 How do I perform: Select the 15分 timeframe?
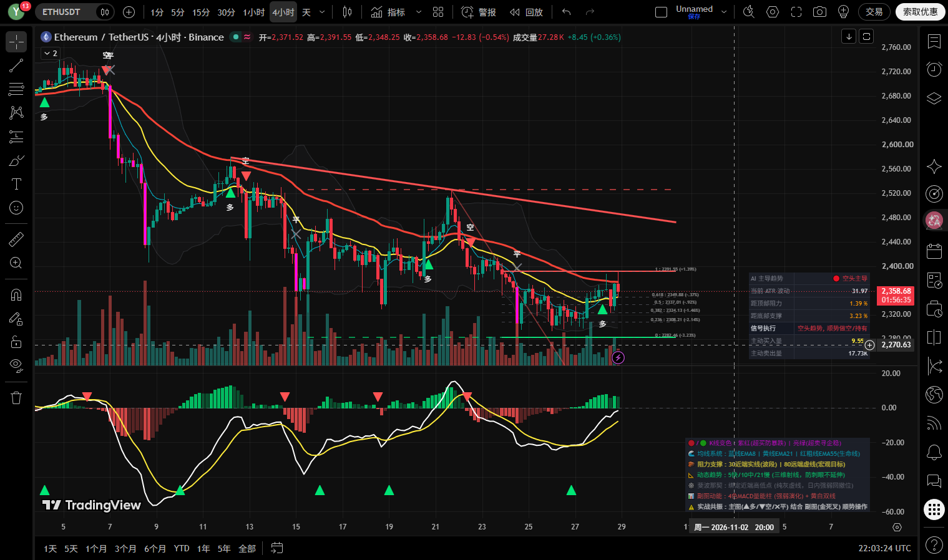pyautogui.click(x=201, y=12)
